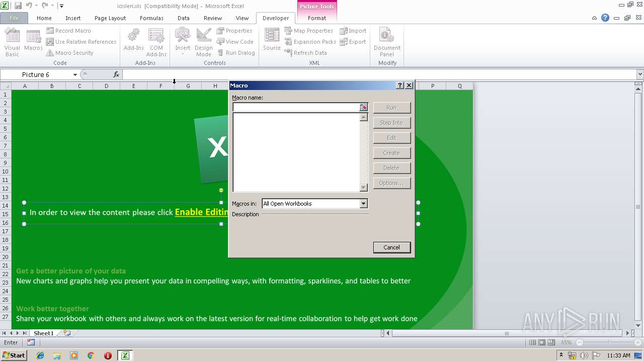Click the Macro dialog help button
The width and height of the screenshot is (644, 362).
click(400, 85)
